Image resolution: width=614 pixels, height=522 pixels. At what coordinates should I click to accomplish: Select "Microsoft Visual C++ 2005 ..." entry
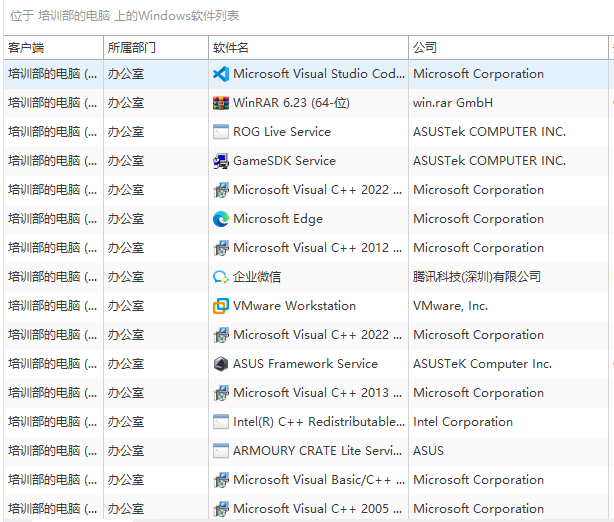[x=318, y=508]
